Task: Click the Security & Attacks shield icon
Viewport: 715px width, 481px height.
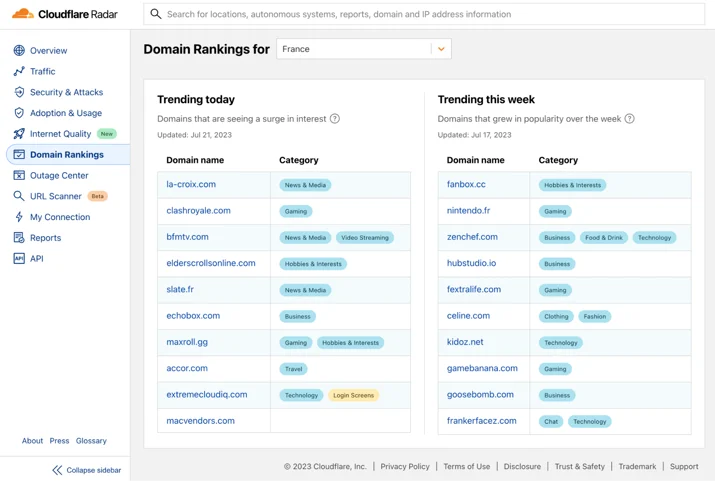Action: [x=19, y=92]
